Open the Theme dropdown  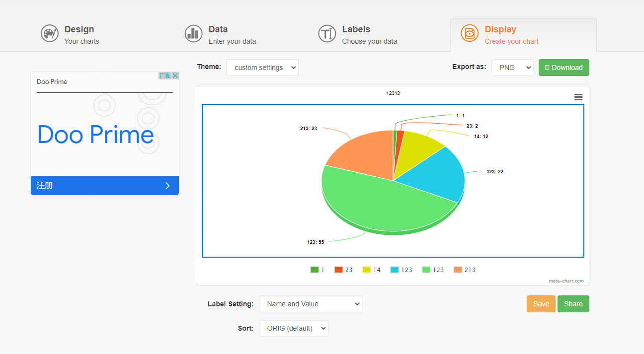tap(262, 68)
